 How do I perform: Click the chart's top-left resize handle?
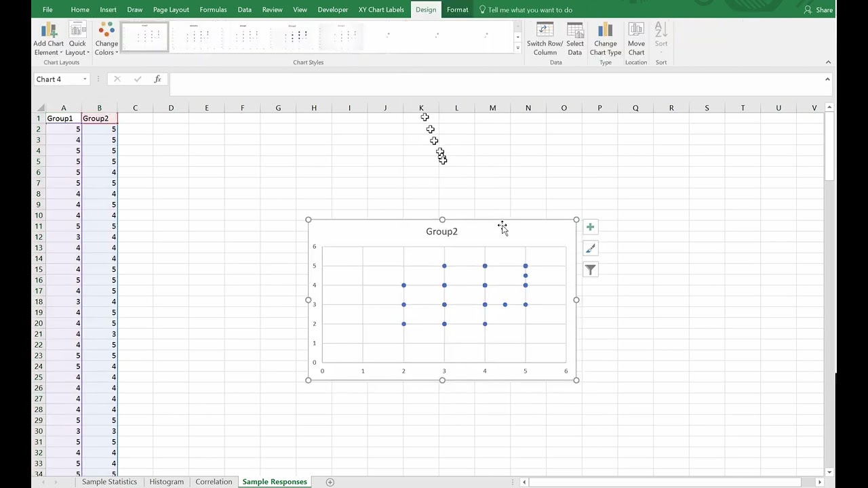point(309,220)
